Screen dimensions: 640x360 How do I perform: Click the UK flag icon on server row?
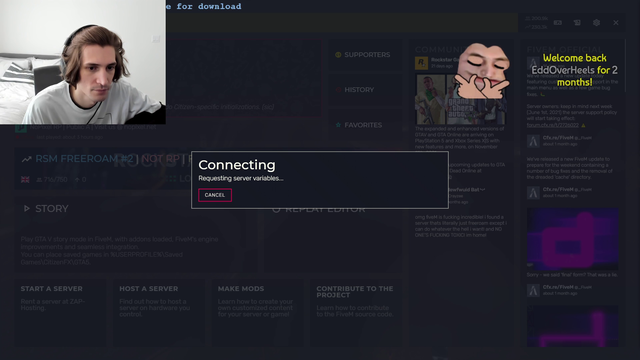(25, 180)
